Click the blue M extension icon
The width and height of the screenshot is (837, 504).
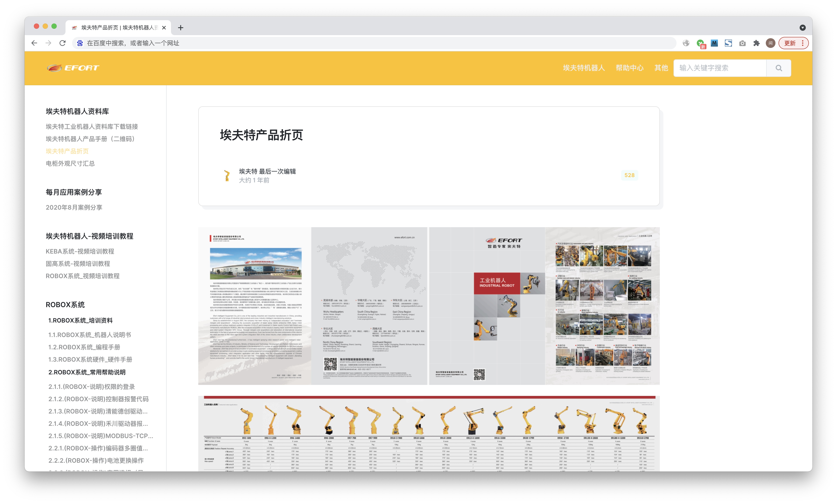pos(714,43)
